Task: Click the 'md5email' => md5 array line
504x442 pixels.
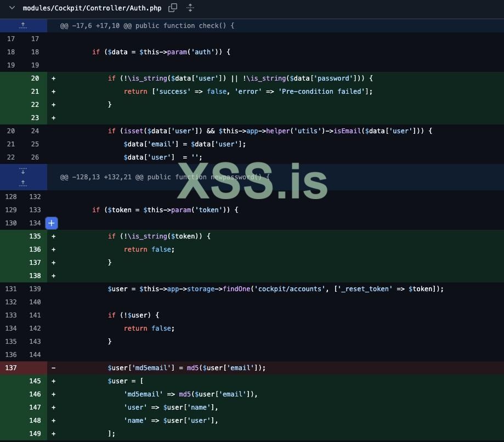Action: tap(191, 394)
